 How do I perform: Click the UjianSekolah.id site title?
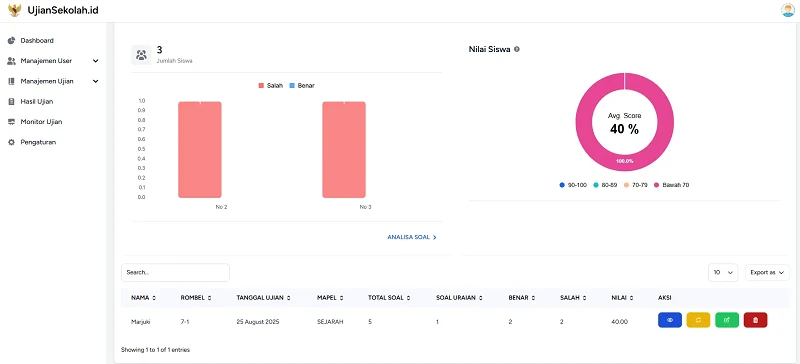tap(63, 10)
